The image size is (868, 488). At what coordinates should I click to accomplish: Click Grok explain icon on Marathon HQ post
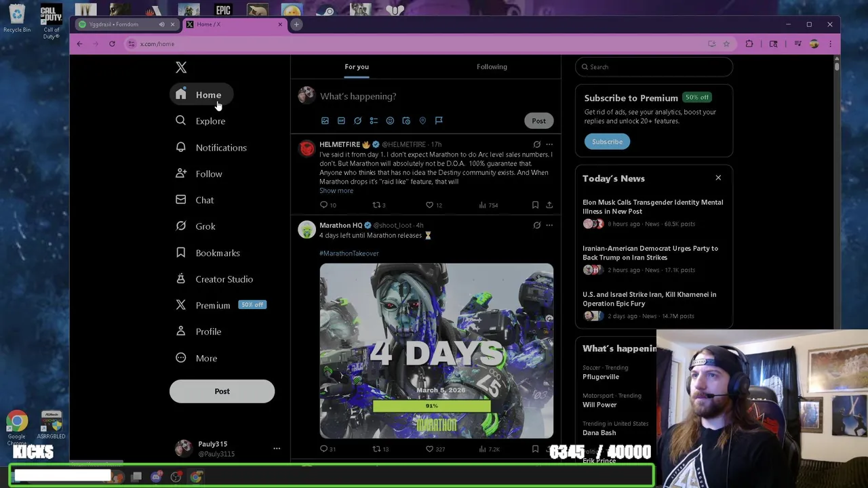(536, 225)
